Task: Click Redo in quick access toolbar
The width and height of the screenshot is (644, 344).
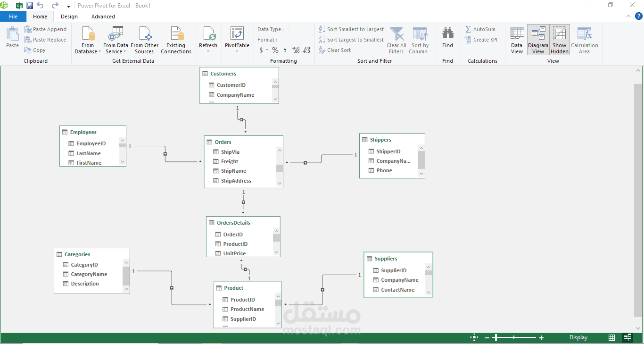Action: click(55, 6)
